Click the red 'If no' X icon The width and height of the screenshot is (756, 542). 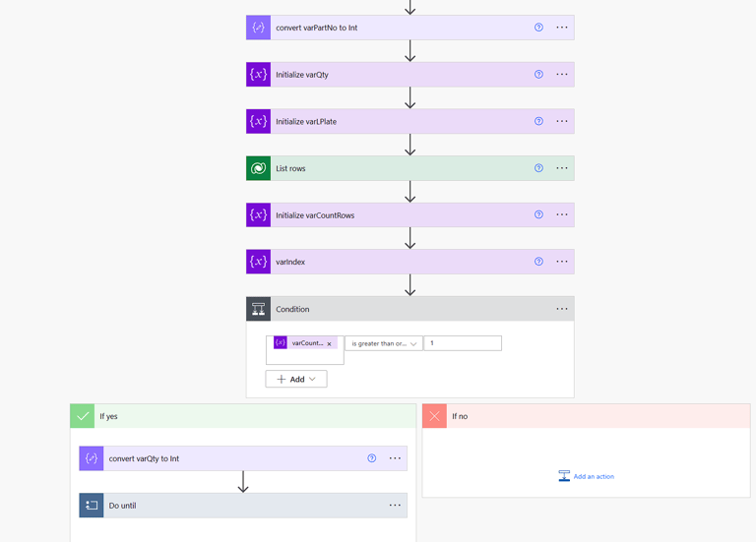(x=434, y=416)
